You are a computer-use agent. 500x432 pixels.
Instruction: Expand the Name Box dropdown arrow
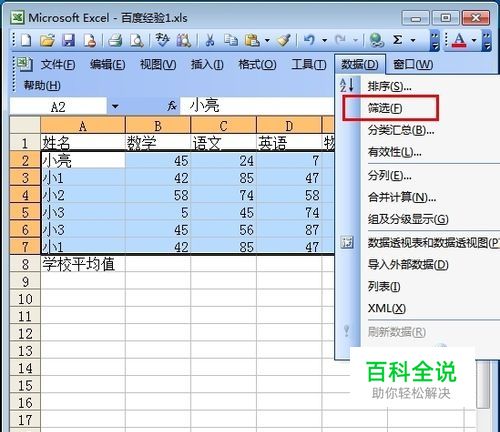click(115, 107)
